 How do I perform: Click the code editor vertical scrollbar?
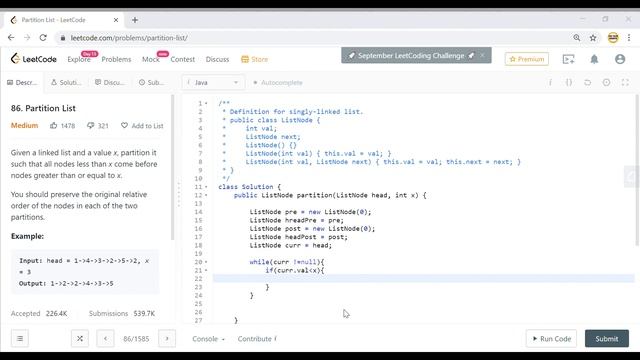point(637,170)
